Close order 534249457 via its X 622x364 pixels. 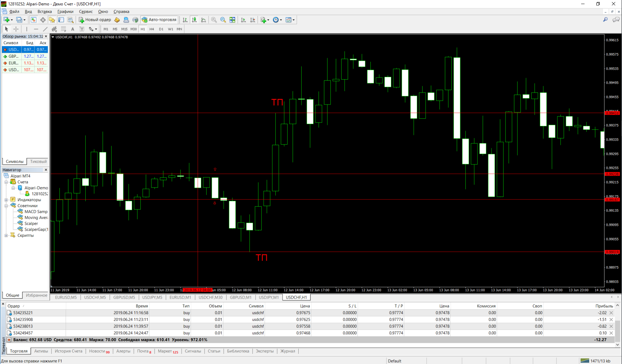click(x=611, y=333)
